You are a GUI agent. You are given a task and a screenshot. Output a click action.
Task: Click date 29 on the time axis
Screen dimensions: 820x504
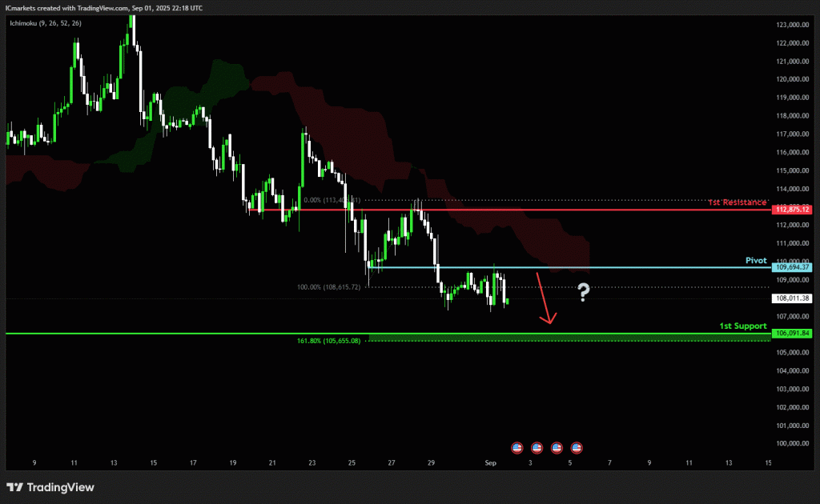pyautogui.click(x=431, y=462)
